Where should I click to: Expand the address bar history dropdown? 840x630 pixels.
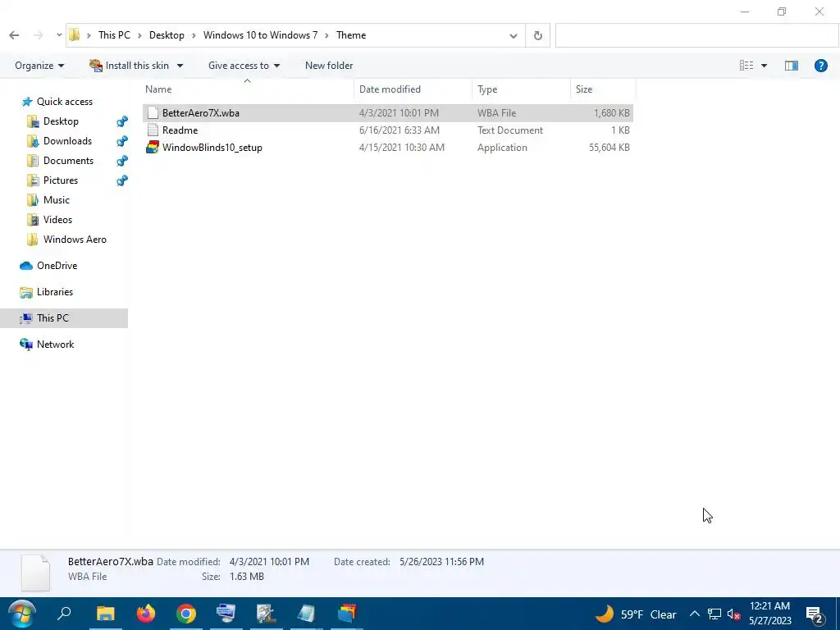click(x=514, y=36)
